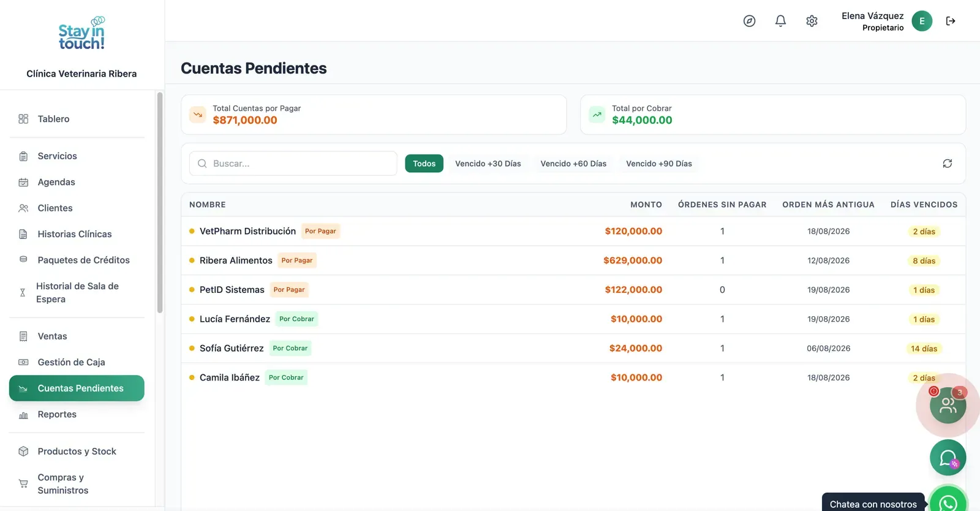
Task: Filter by Vencido +90 Días
Action: pos(659,164)
